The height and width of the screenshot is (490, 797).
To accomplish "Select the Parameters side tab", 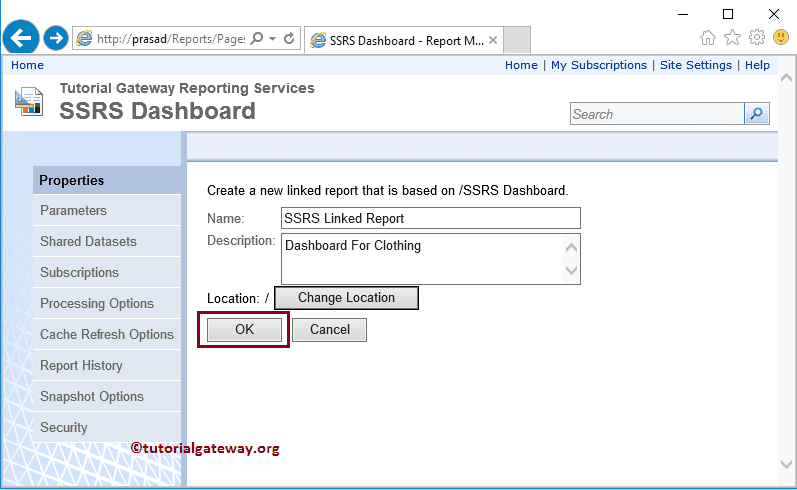I will tap(107, 210).
